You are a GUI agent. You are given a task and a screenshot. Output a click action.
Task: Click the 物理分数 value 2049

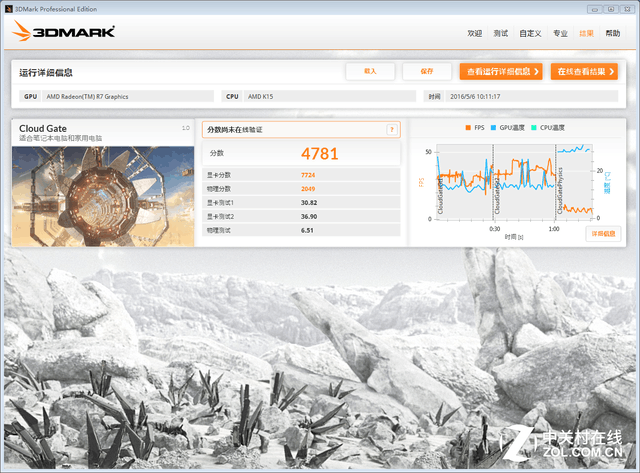308,189
